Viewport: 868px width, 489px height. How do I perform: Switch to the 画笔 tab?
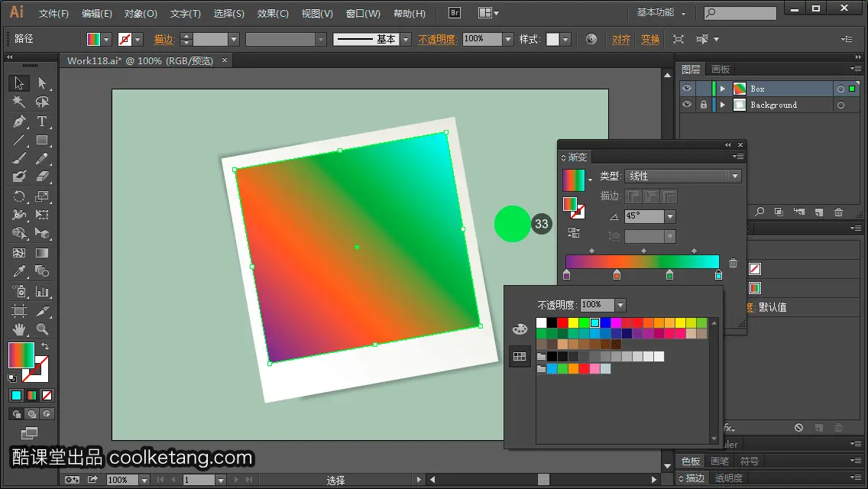[x=720, y=461]
